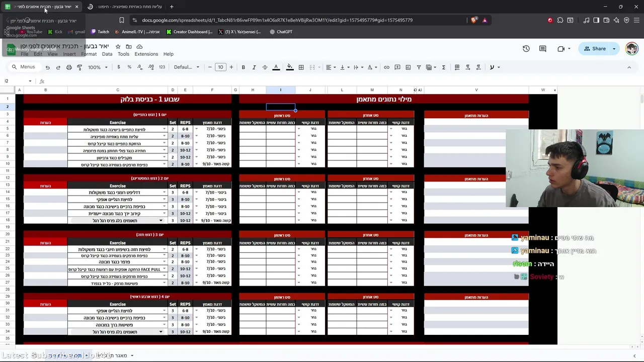Open the Insert menu

[x=69, y=54]
